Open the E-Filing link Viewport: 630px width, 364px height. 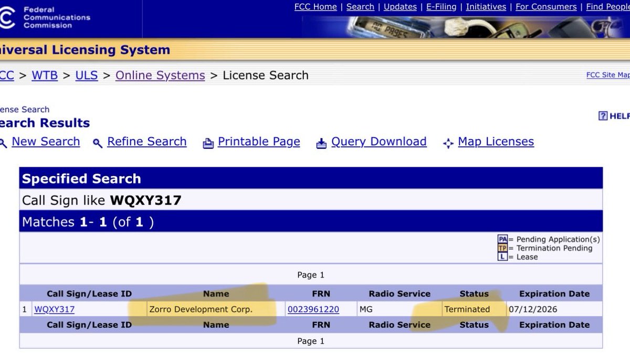tap(441, 7)
